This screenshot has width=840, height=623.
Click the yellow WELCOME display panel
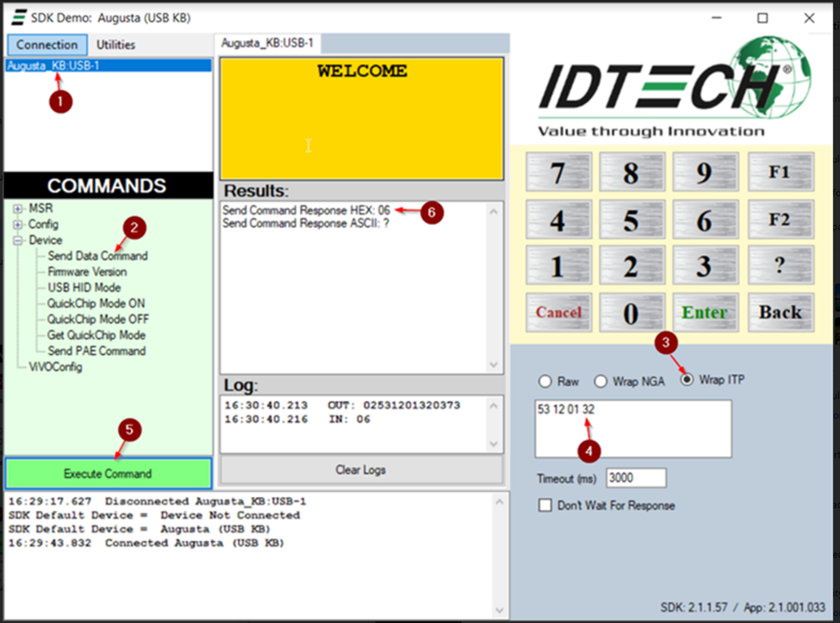[362, 118]
